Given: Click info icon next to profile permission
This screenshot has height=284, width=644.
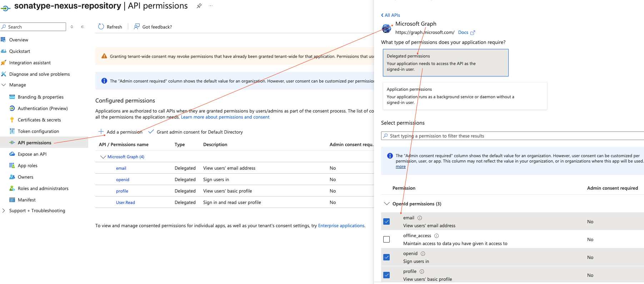Looking at the screenshot, I should [x=422, y=271].
